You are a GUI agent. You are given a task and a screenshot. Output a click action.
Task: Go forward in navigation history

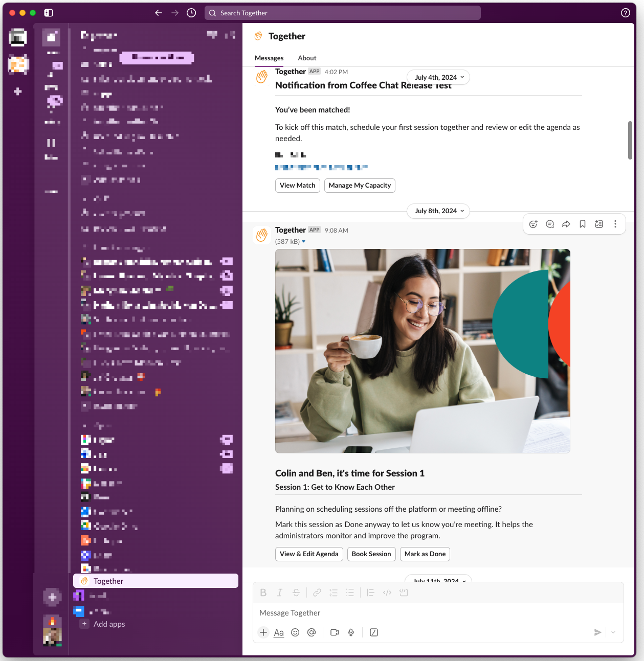tap(175, 13)
